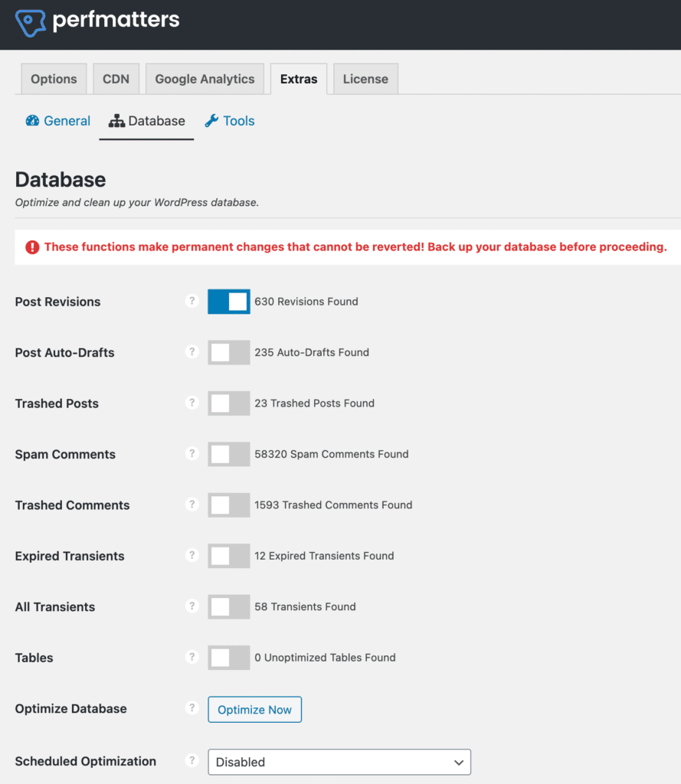Turn on the Spam Comments cleanup toggle
Screen dimensions: 681x784
point(228,454)
